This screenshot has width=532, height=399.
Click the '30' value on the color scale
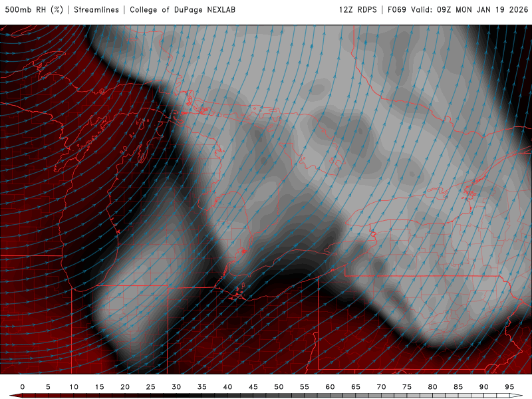[x=176, y=387]
